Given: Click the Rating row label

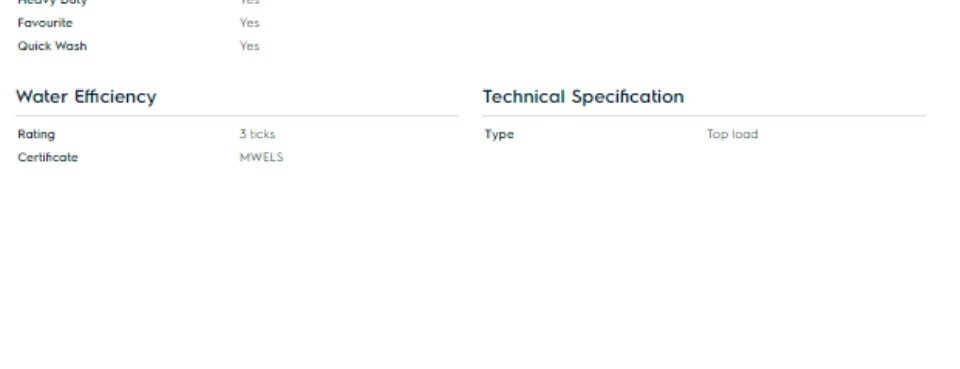Looking at the screenshot, I should (x=36, y=135).
